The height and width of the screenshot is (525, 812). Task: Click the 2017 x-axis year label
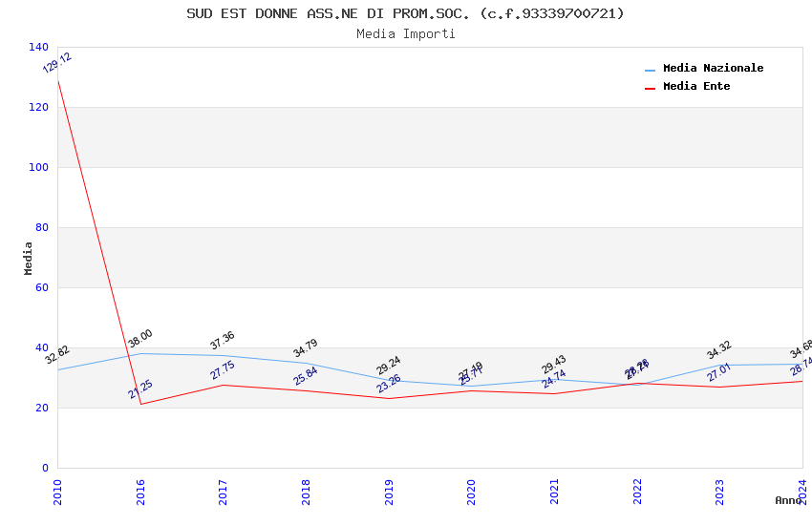coord(223,492)
